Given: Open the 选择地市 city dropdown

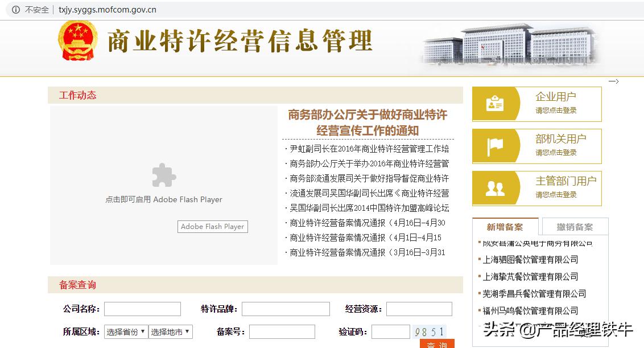Looking at the screenshot, I should pos(171,331).
